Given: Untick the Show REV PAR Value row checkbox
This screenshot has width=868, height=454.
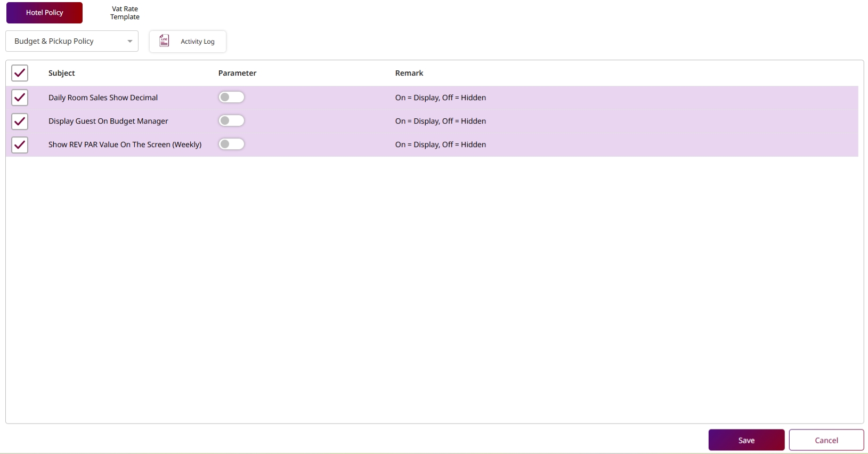Looking at the screenshot, I should [20, 144].
